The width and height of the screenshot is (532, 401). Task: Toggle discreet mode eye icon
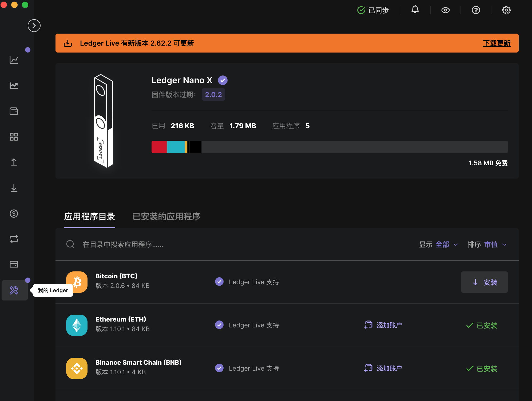click(445, 10)
